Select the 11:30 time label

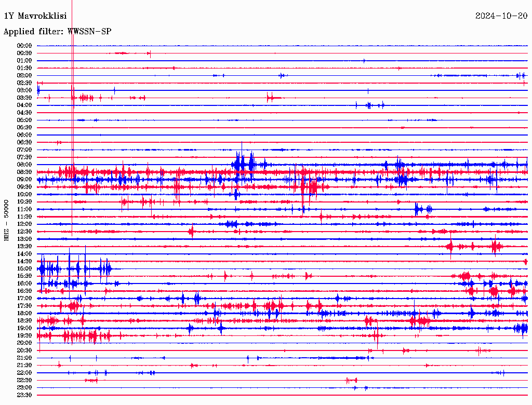tap(24, 217)
